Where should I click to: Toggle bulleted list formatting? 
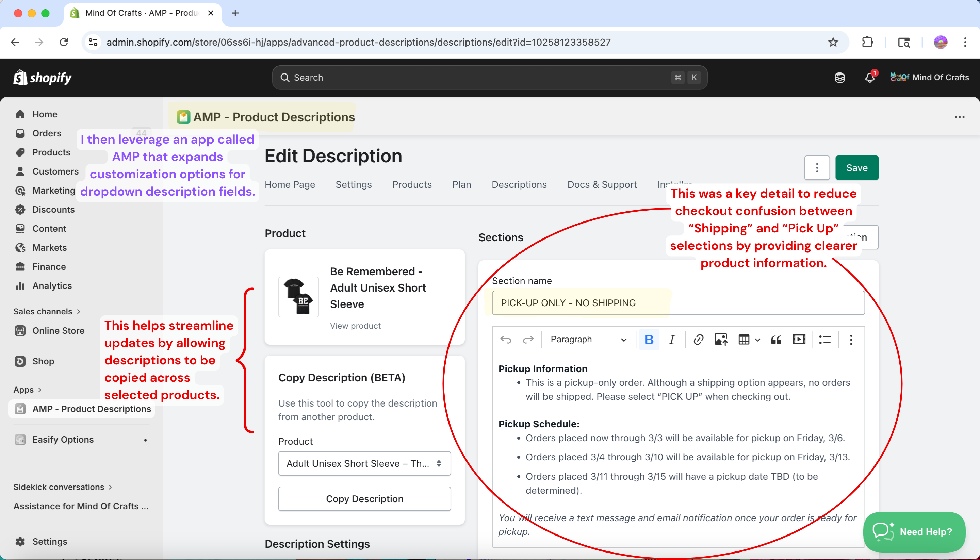[824, 339]
